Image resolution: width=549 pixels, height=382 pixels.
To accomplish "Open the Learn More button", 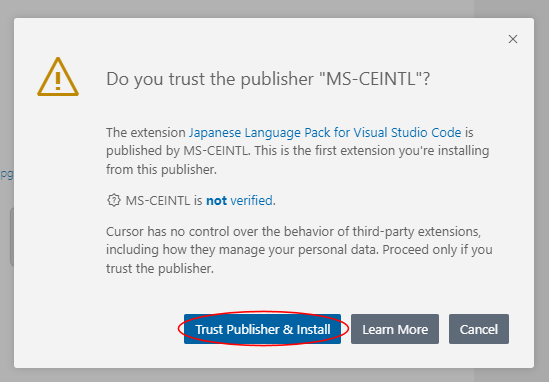I will coord(395,329).
